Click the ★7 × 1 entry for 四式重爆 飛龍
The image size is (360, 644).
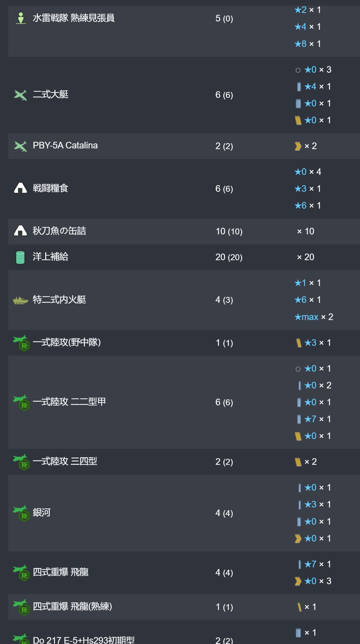pos(314,564)
